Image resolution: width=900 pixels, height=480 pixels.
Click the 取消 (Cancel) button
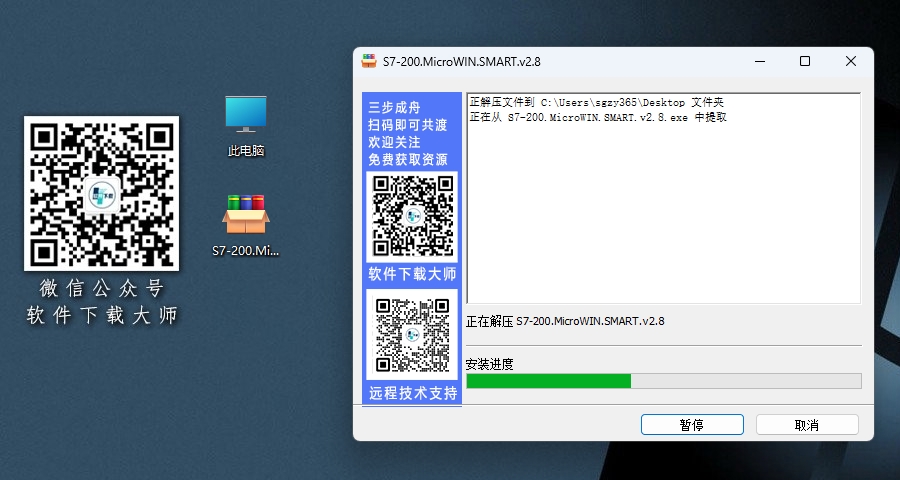pyautogui.click(x=807, y=425)
